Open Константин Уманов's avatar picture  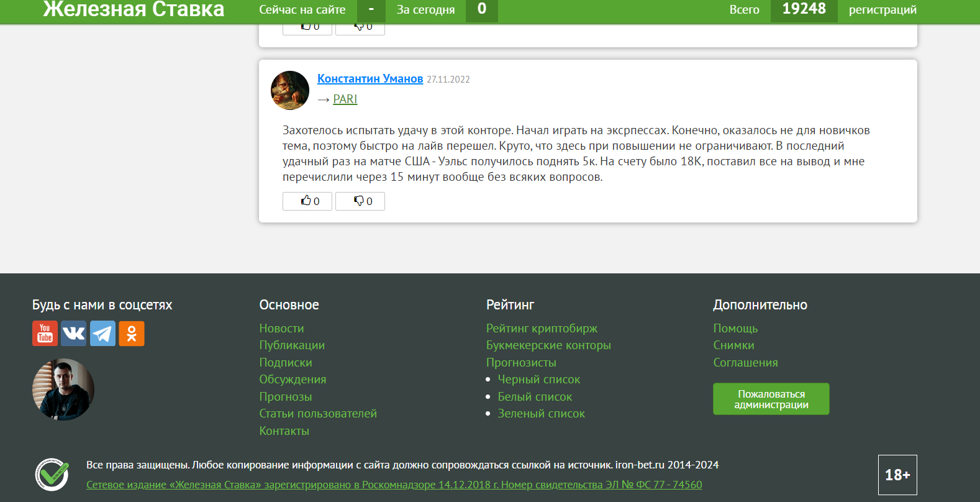(290, 90)
